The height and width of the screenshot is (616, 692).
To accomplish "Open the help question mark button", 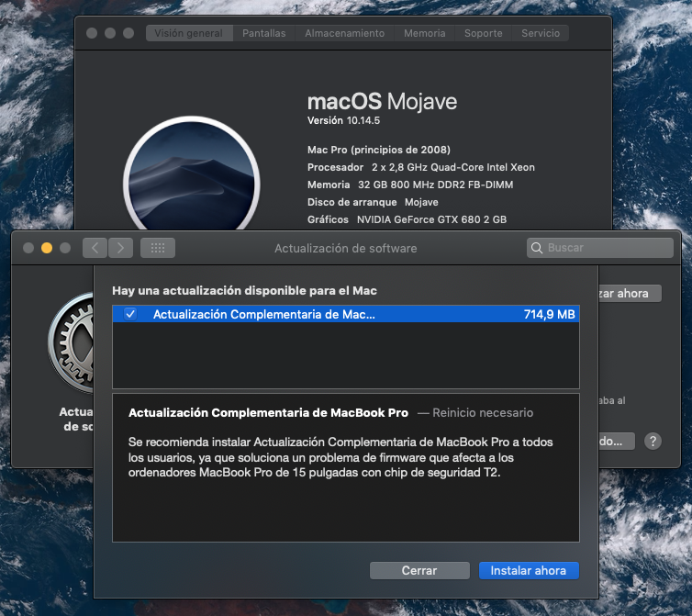I will coord(653,441).
